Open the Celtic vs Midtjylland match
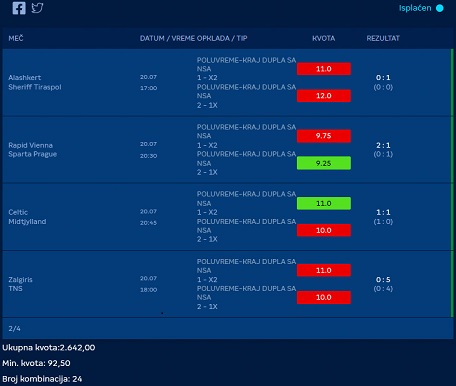Viewport: 456px width, 386px height. coord(27,217)
